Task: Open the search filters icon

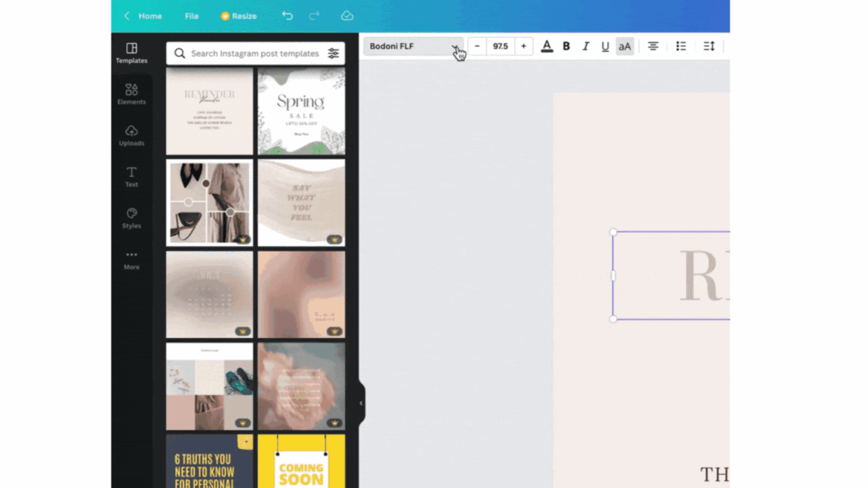Action: pos(333,53)
